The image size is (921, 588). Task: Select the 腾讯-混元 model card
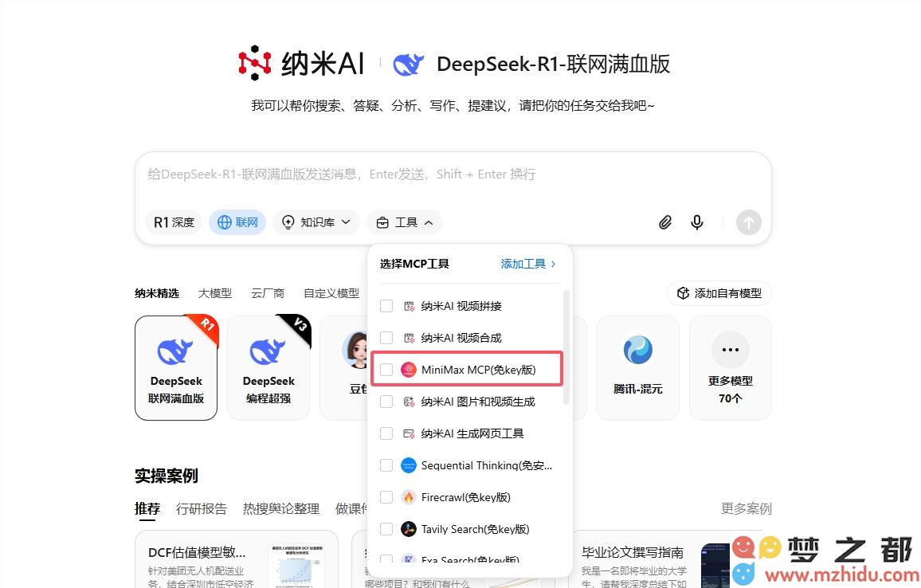[638, 368]
